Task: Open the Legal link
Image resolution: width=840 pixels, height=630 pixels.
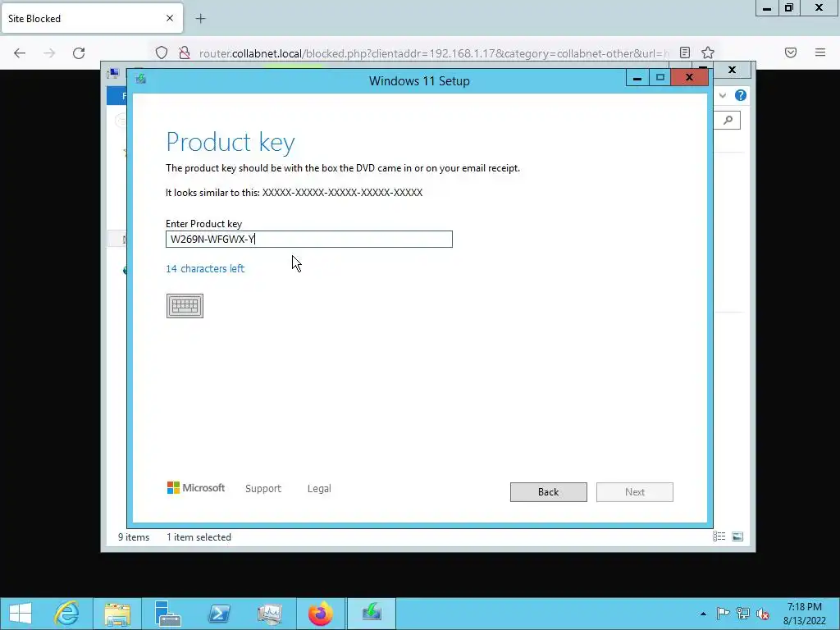Action: (x=319, y=489)
